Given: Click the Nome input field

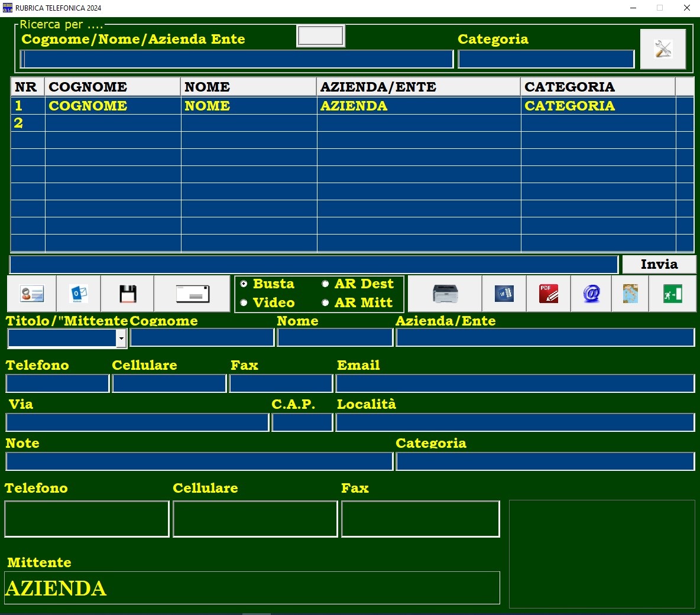Looking at the screenshot, I should click(335, 337).
